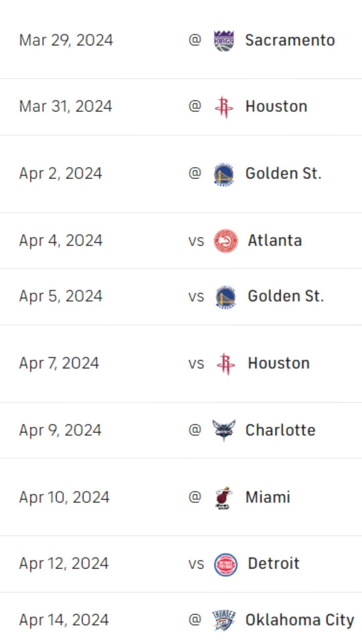Click the Miami Heat logo
This screenshot has height=644, width=362.
point(224,497)
